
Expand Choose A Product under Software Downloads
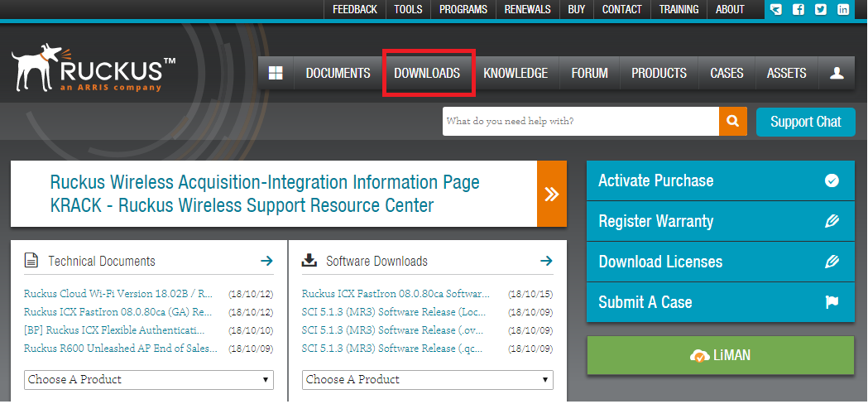[x=427, y=380]
